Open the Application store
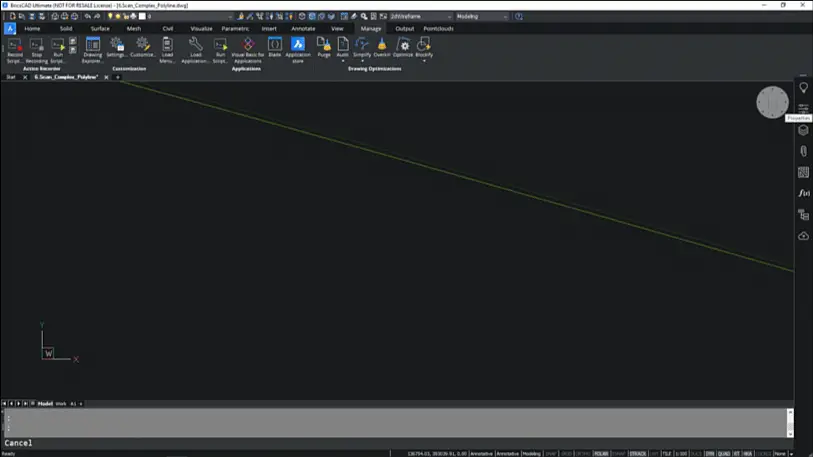The height and width of the screenshot is (457, 813). (x=298, y=50)
